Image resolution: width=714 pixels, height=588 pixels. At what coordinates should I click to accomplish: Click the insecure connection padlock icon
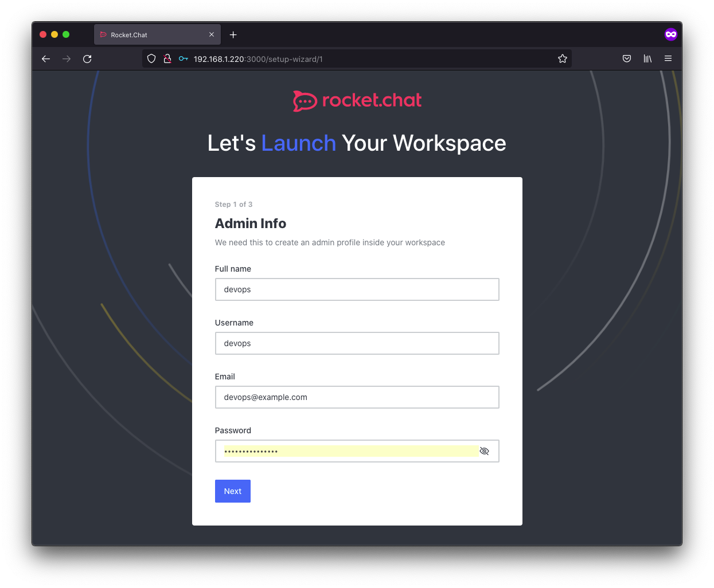pyautogui.click(x=167, y=58)
